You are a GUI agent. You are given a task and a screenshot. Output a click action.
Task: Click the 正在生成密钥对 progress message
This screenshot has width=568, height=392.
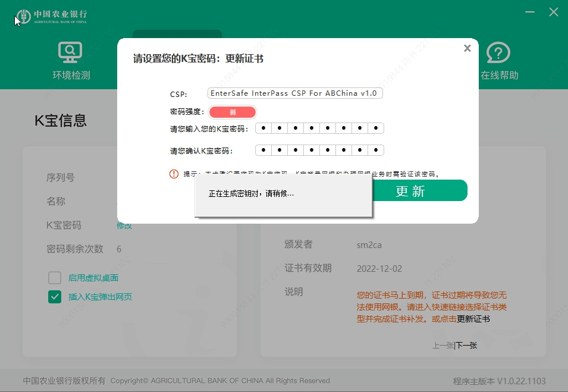251,193
